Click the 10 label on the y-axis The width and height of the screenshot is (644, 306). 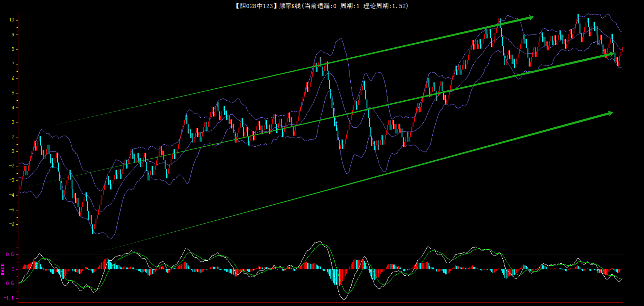(x=12, y=20)
